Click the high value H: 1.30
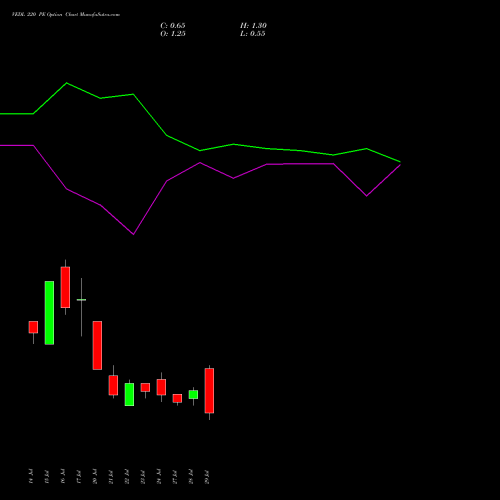Image resolution: width=500 pixels, height=500 pixels. click(x=253, y=26)
